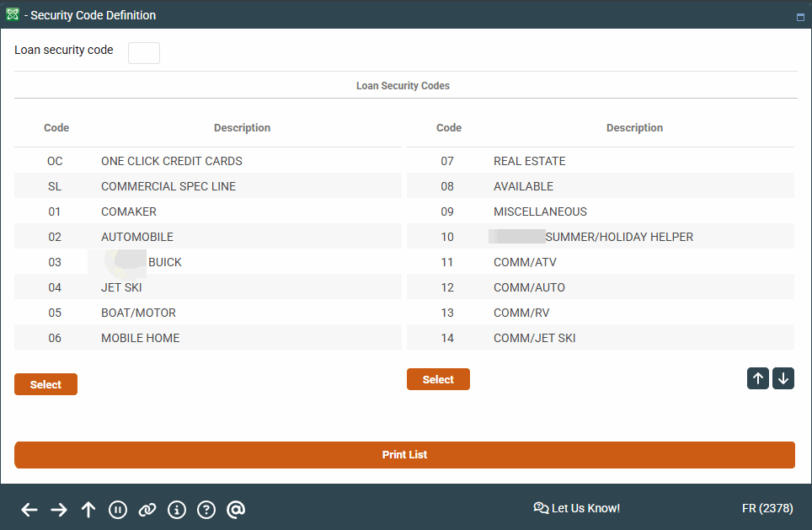Click the pause circle icon

point(118,509)
